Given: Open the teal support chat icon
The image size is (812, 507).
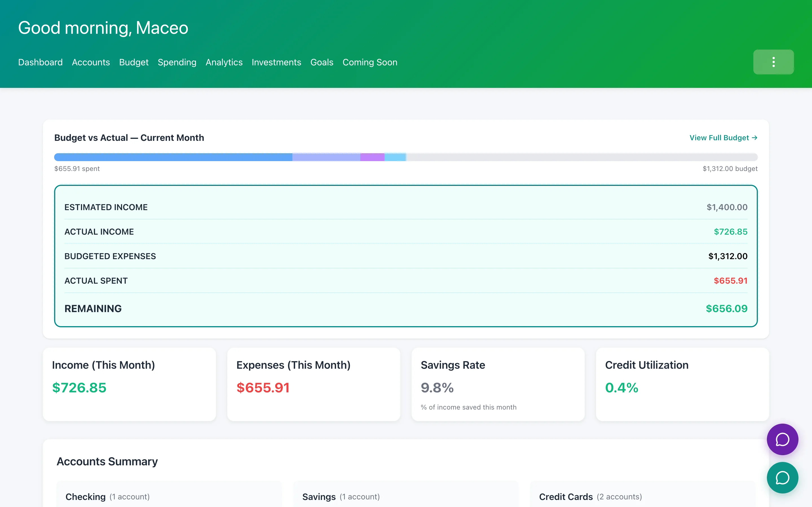Looking at the screenshot, I should [x=782, y=477].
